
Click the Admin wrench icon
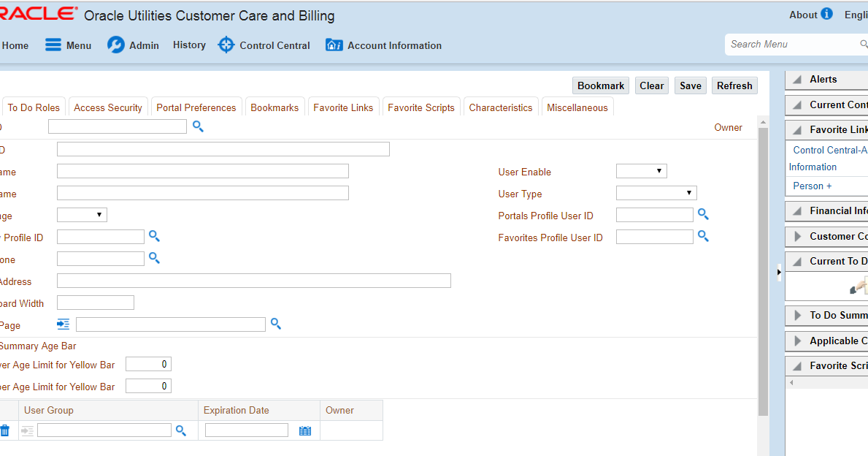pos(116,45)
